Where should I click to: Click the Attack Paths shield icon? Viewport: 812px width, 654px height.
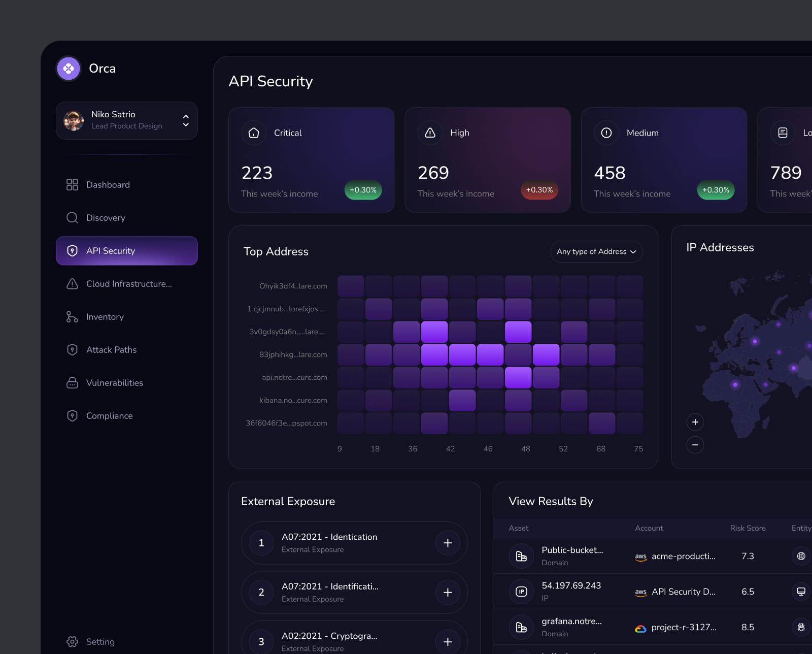[72, 350]
